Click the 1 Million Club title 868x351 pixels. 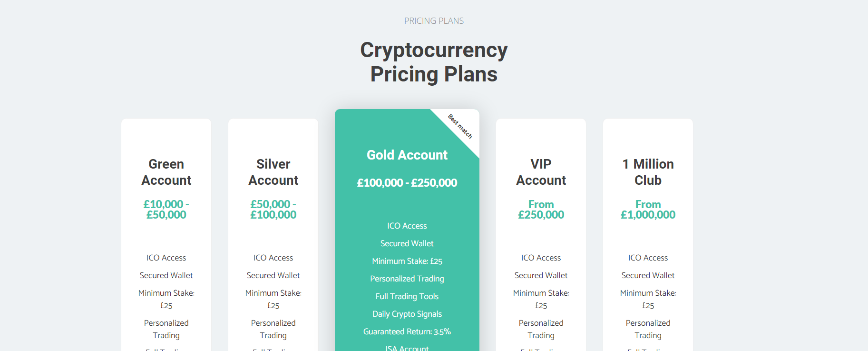(x=648, y=172)
